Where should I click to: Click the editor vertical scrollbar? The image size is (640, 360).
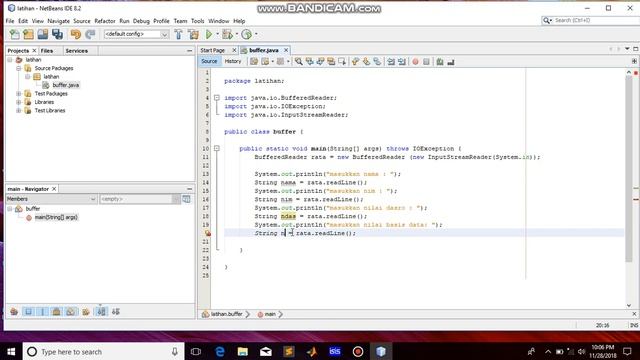629,169
